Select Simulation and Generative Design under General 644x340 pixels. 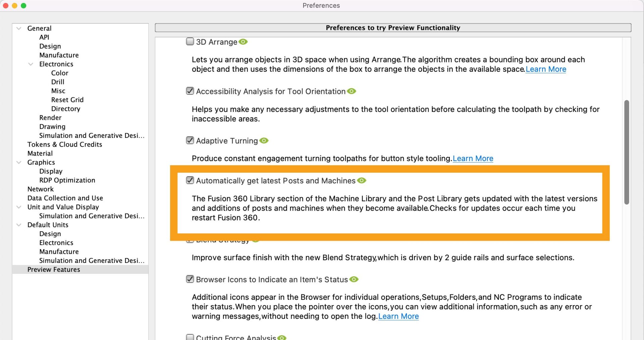point(92,135)
